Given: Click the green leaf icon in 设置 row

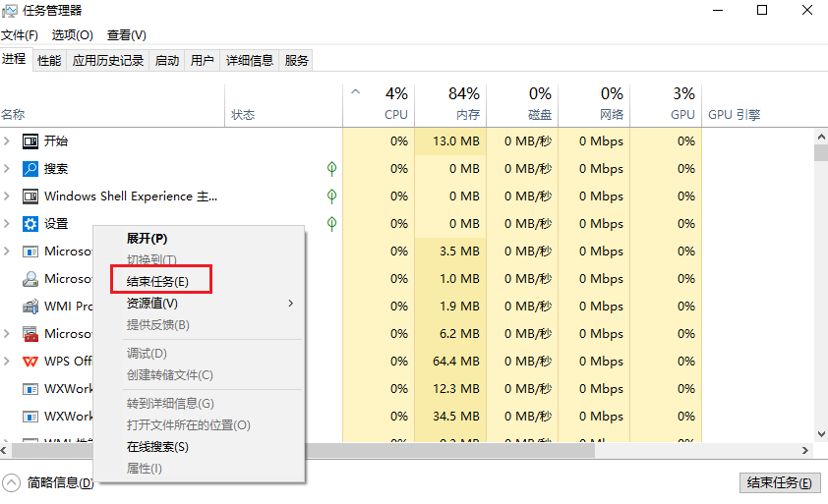Looking at the screenshot, I should pyautogui.click(x=331, y=224).
